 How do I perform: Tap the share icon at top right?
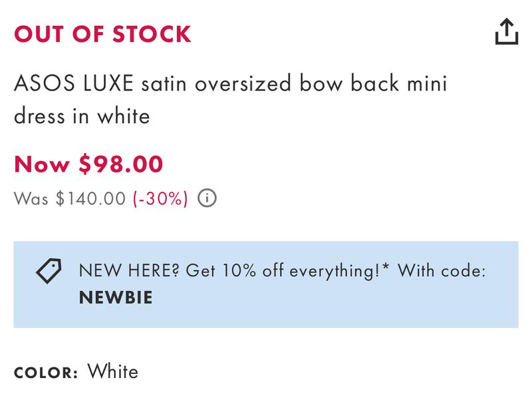coord(506,31)
